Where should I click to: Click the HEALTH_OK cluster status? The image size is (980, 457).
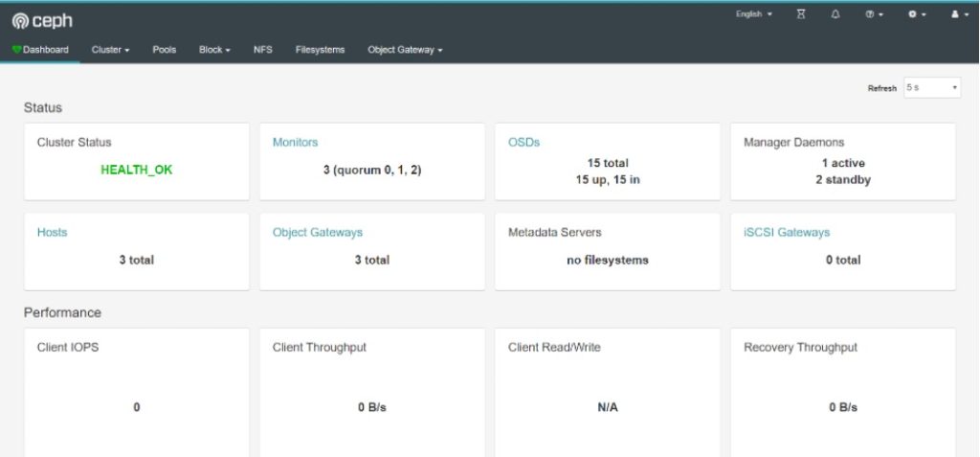(136, 170)
